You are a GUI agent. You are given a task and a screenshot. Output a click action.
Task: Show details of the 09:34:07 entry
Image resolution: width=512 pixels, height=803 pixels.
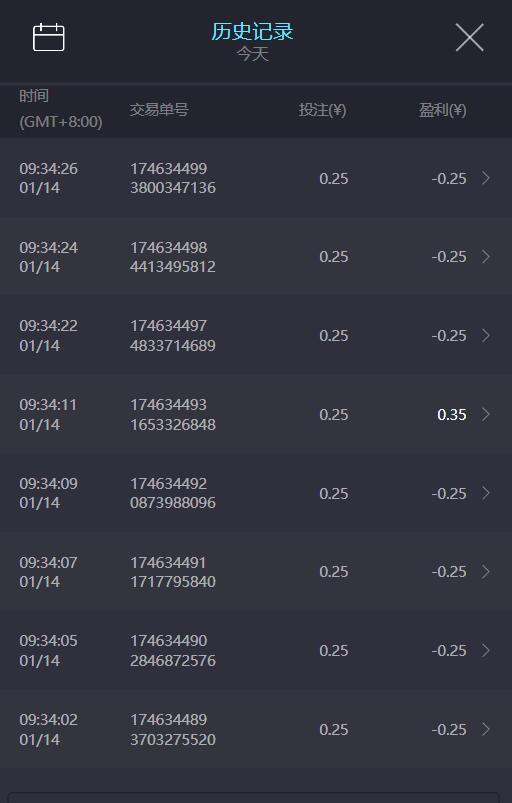486,572
